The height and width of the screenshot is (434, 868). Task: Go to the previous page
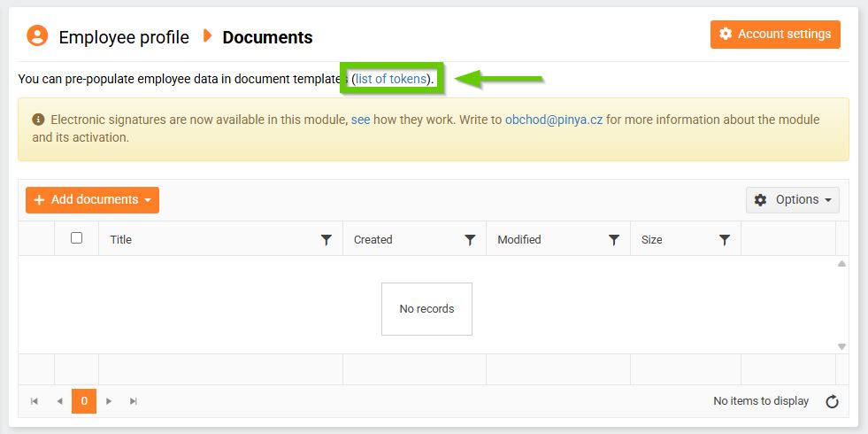(59, 401)
